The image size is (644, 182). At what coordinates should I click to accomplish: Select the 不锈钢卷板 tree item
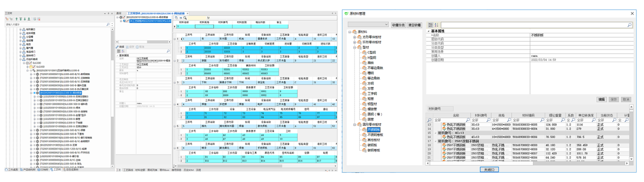coord(375,135)
